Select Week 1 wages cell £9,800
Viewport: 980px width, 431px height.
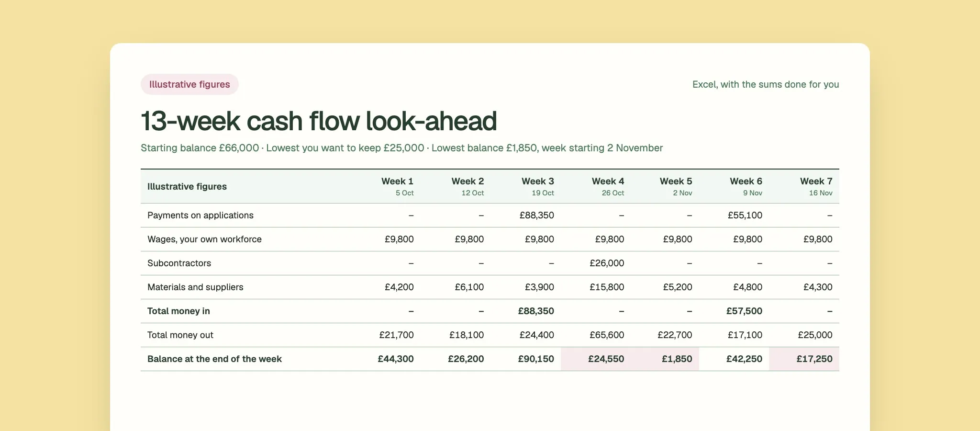[385, 239]
